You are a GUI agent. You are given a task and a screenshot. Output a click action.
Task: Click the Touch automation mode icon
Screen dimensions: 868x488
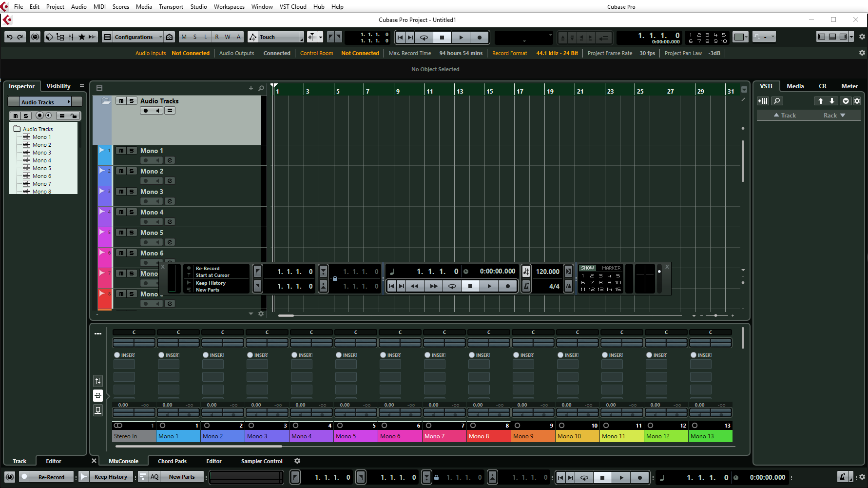(x=253, y=37)
